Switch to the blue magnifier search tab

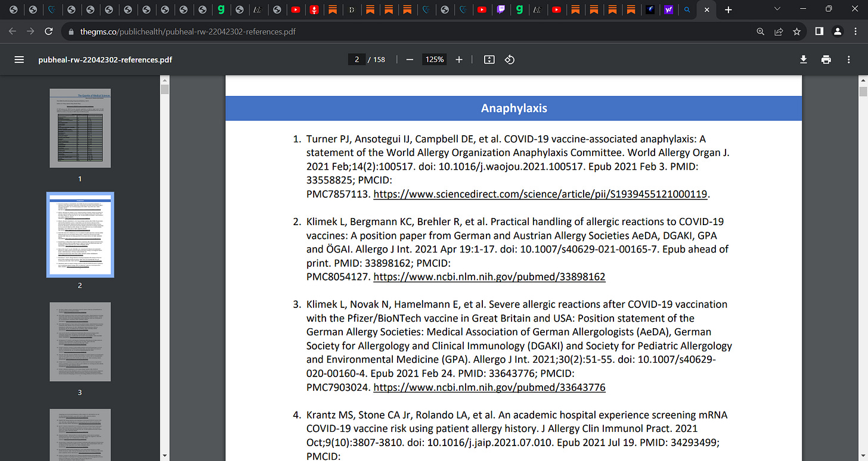click(x=687, y=10)
